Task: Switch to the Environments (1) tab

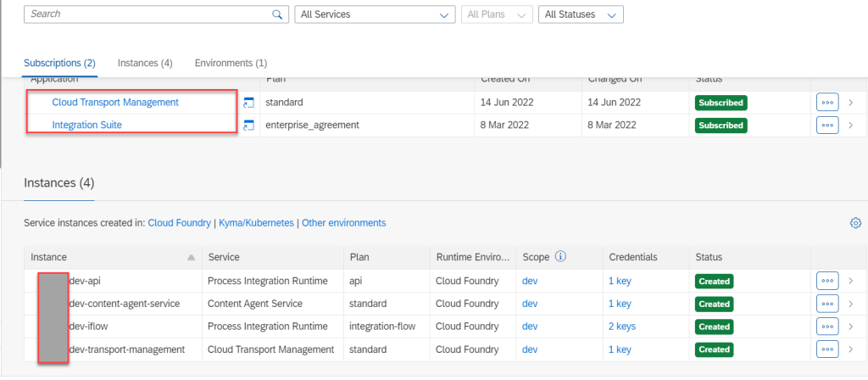Action: click(x=231, y=63)
